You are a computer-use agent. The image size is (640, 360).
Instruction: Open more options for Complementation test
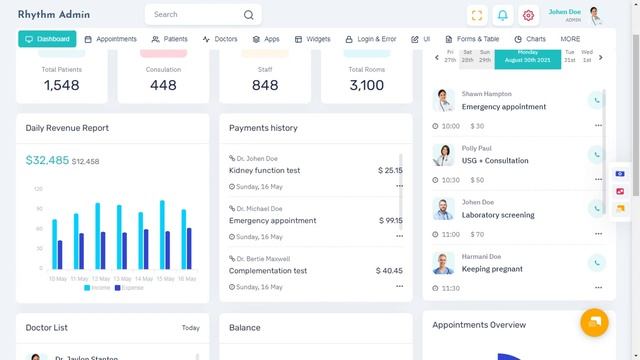(399, 287)
